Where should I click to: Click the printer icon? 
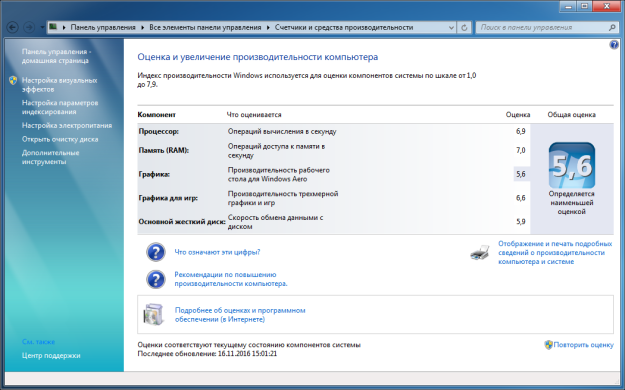coord(480,252)
